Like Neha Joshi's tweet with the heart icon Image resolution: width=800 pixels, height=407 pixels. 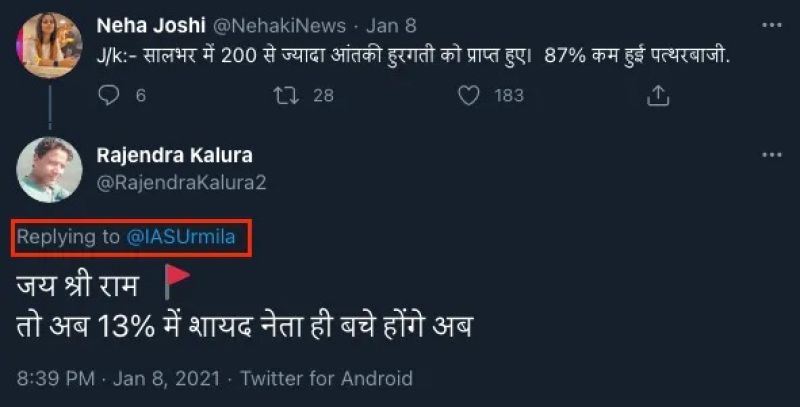tap(469, 94)
